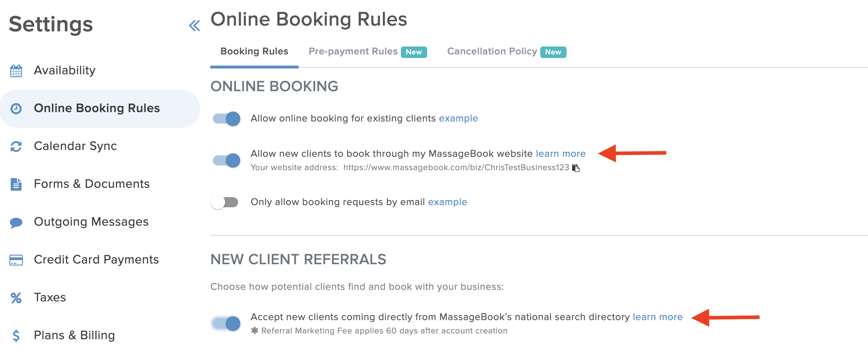The height and width of the screenshot is (354, 868).
Task: Click the NEW CLIENT REFERRALS section heading
Action: tap(298, 260)
